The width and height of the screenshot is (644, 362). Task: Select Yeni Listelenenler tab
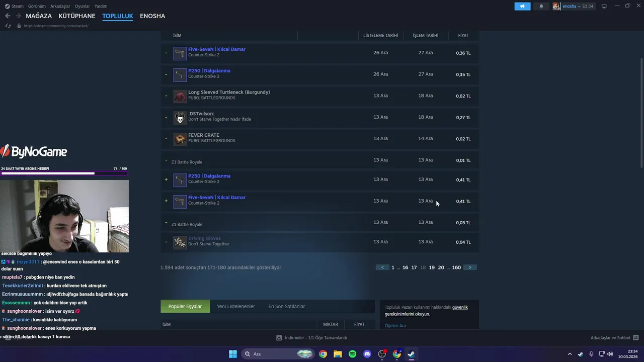tap(236, 306)
